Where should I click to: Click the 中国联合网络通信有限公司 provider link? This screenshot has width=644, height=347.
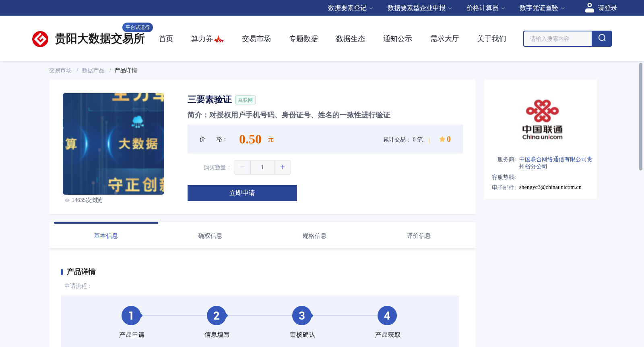[555, 163]
